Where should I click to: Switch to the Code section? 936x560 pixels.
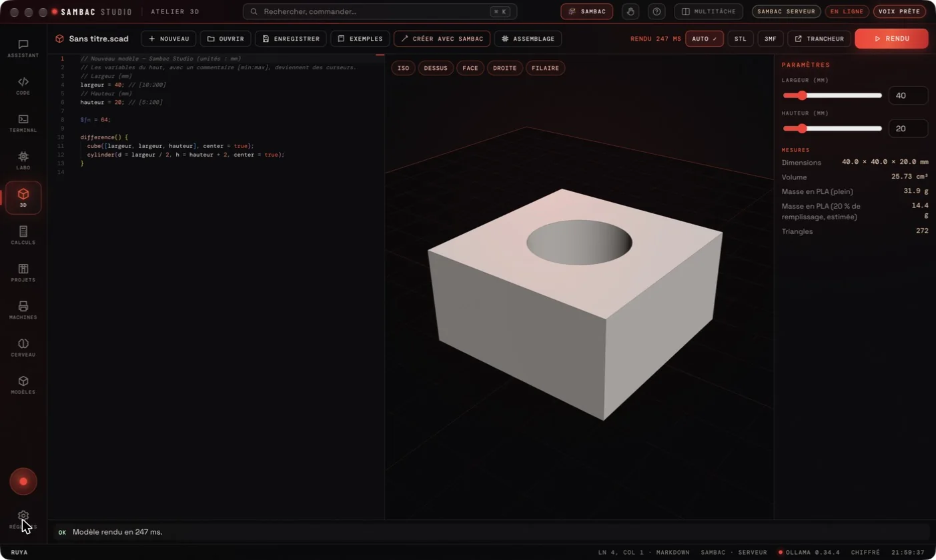[23, 86]
